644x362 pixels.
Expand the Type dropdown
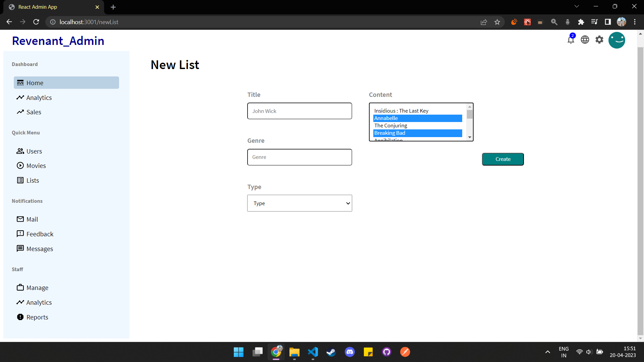[x=300, y=203]
